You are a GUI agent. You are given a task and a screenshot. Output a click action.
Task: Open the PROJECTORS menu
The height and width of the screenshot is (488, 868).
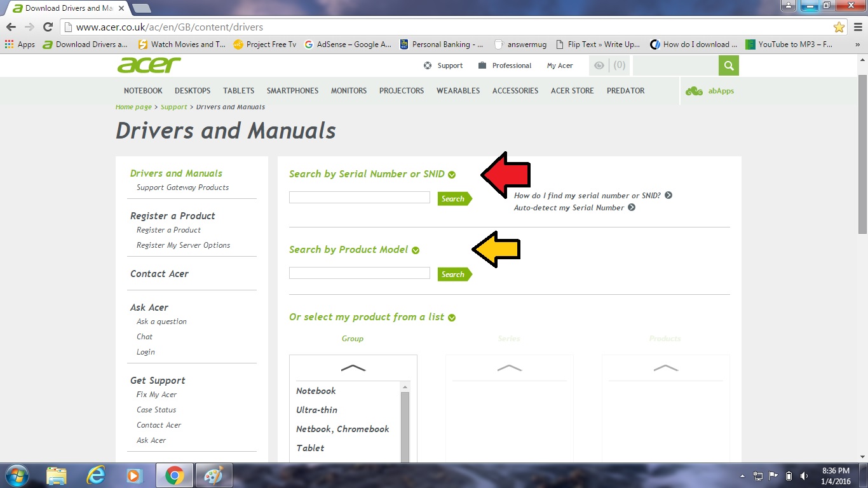402,91
